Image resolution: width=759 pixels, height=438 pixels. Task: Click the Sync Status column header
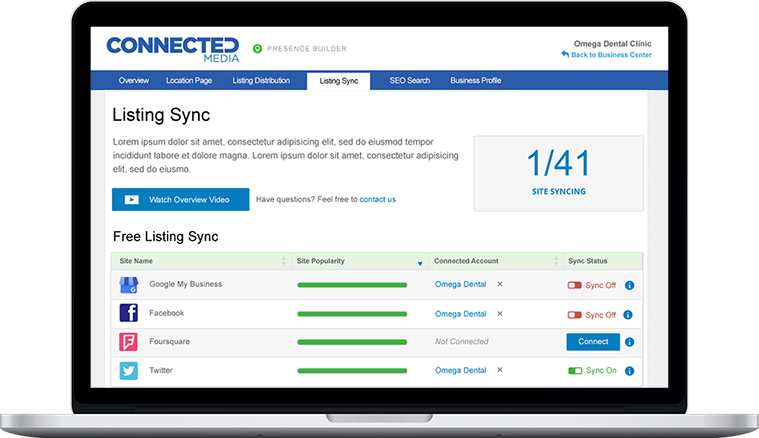pyautogui.click(x=587, y=261)
